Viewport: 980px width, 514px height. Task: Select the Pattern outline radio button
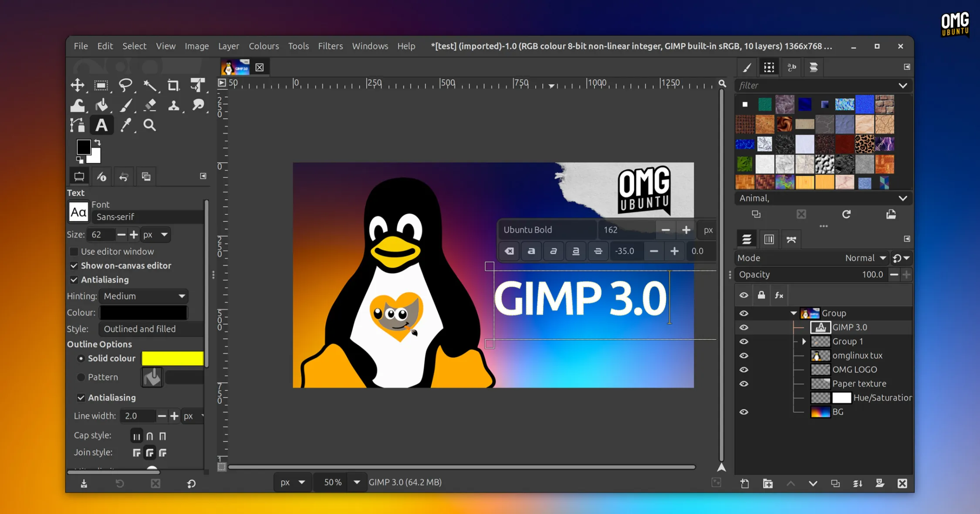point(81,377)
